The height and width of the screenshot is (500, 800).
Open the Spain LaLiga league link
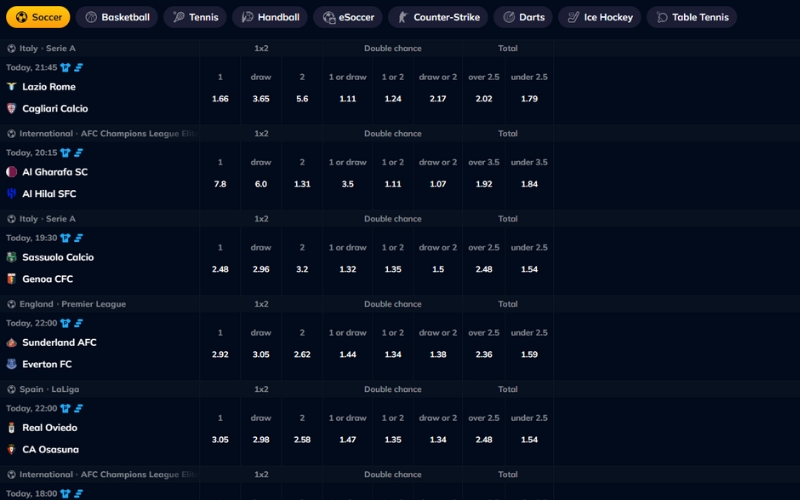[x=49, y=389]
